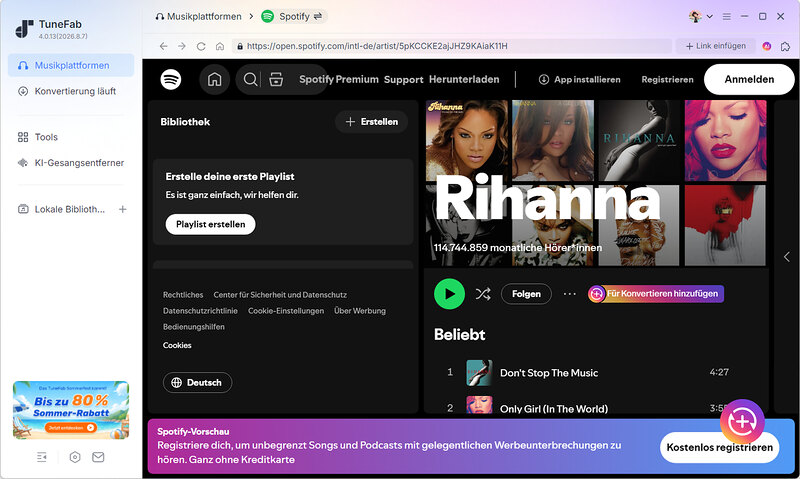
Task: Open Bedienungshilfen link
Action: [193, 326]
